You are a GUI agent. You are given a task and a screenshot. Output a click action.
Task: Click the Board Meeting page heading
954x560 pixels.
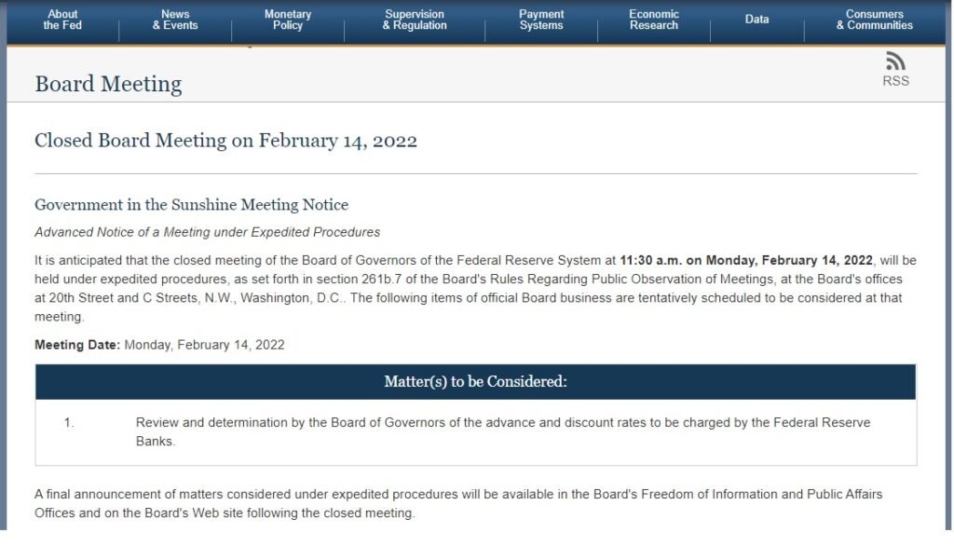pyautogui.click(x=108, y=84)
